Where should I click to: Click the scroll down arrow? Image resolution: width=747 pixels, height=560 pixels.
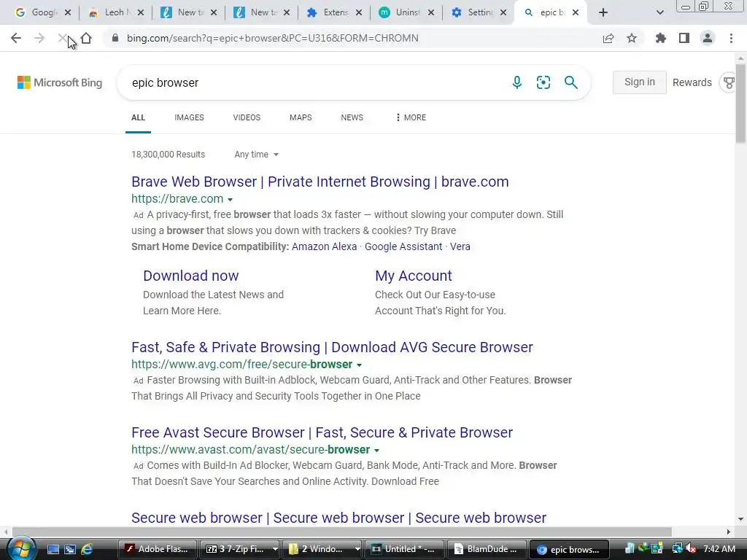740,519
